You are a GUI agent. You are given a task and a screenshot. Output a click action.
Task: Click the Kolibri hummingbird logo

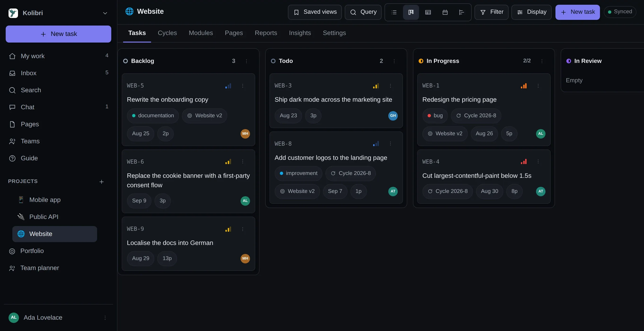click(13, 13)
